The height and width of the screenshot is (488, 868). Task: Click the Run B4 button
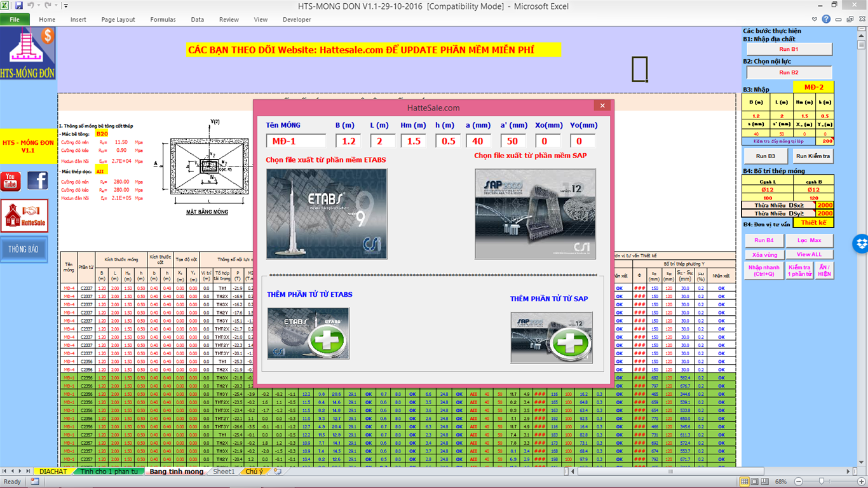pyautogui.click(x=764, y=241)
